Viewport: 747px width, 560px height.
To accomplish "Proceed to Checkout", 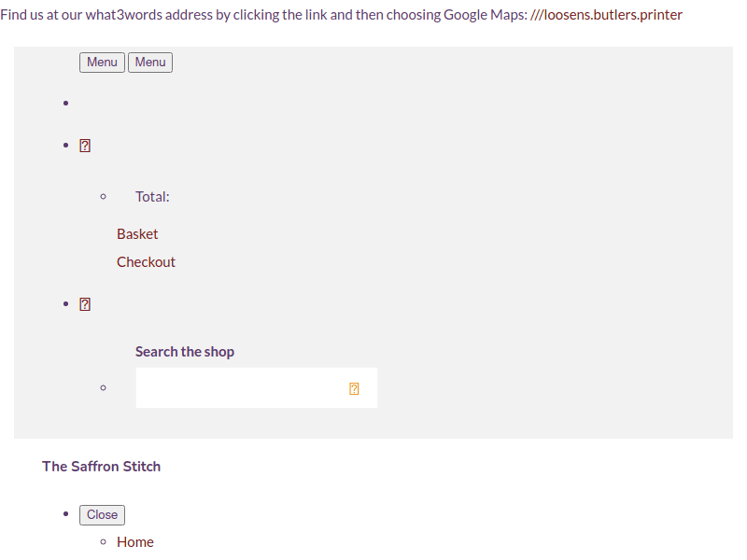I will [x=146, y=262].
